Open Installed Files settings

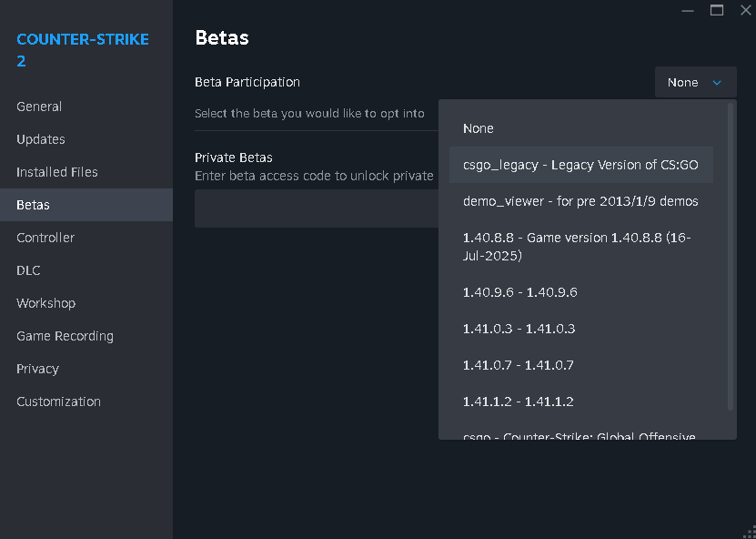click(57, 172)
